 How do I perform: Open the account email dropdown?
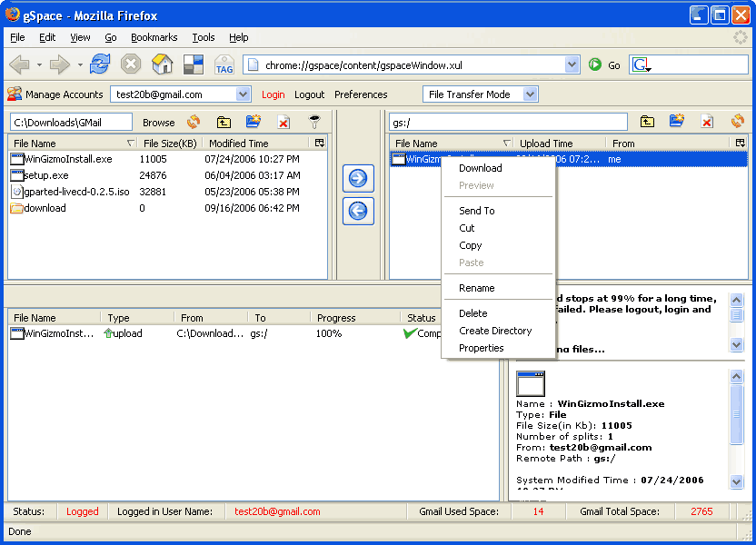pos(243,94)
